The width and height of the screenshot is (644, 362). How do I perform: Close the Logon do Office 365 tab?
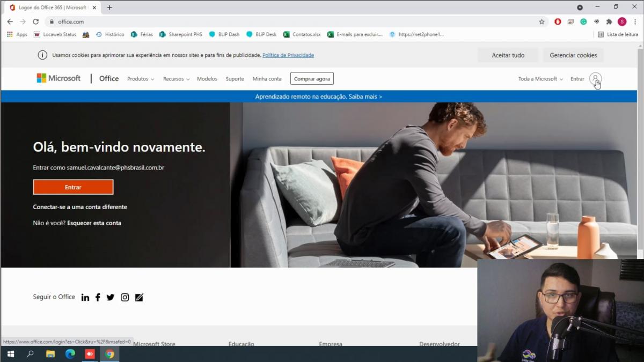(94, 8)
